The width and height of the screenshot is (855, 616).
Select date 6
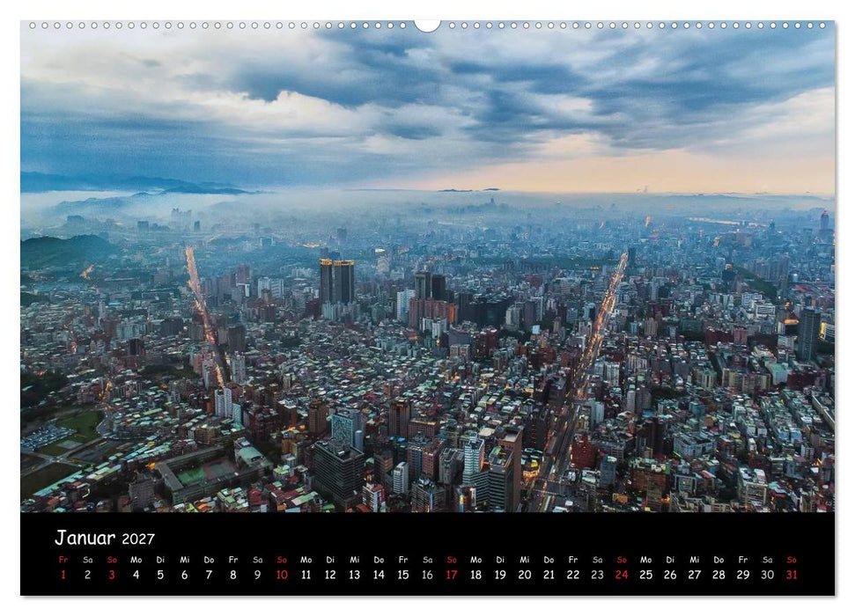(184, 575)
